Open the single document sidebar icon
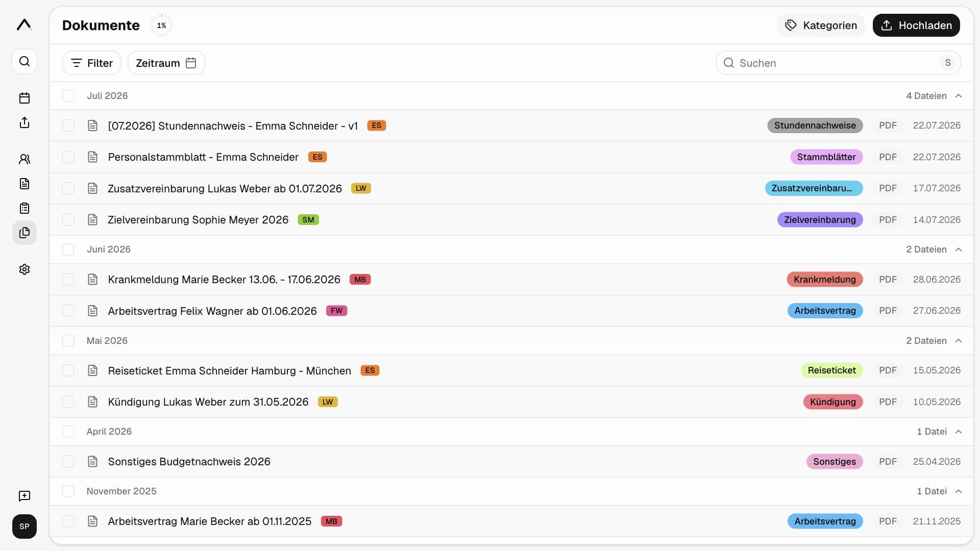Image resolution: width=980 pixels, height=551 pixels. (x=24, y=184)
